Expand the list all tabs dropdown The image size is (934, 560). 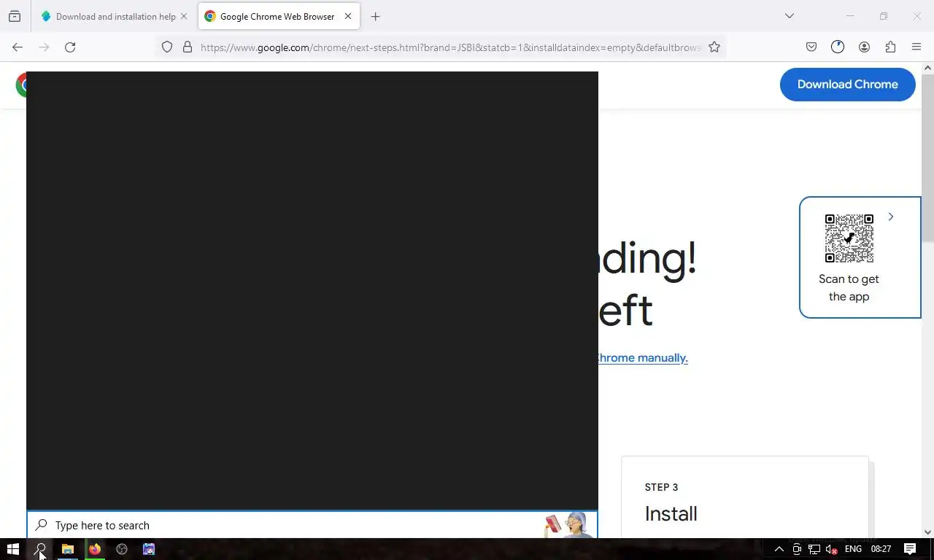(789, 16)
